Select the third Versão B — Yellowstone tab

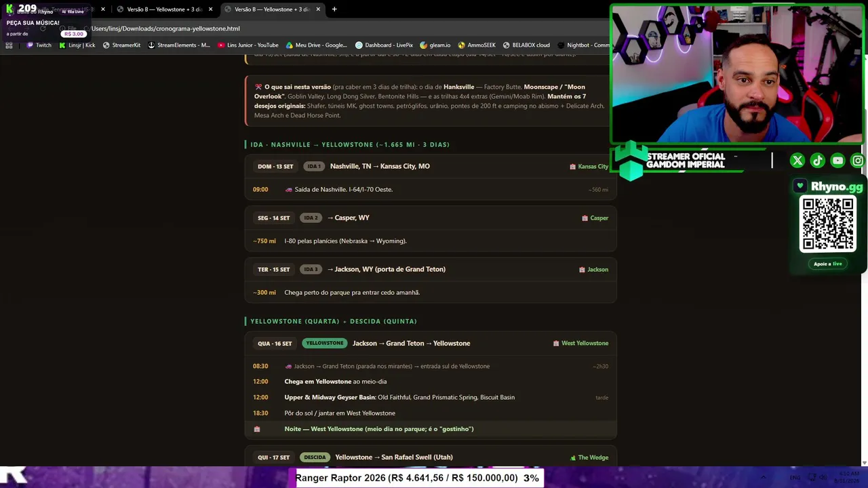click(x=272, y=9)
